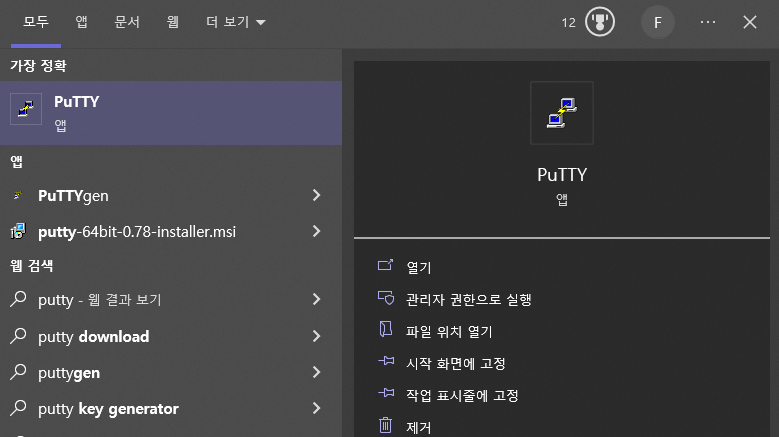Click the trash icon for 제거
The height and width of the screenshot is (437, 779).
click(x=386, y=425)
